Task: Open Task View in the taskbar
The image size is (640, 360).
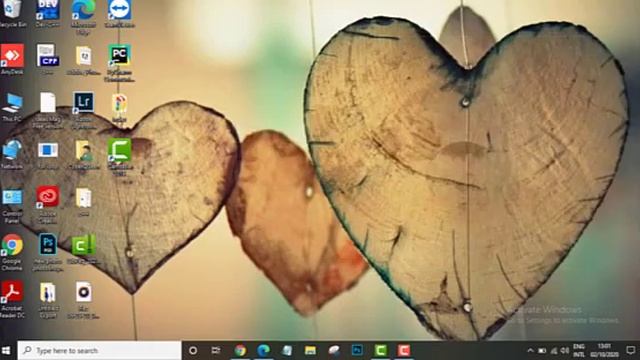Action: (x=216, y=350)
